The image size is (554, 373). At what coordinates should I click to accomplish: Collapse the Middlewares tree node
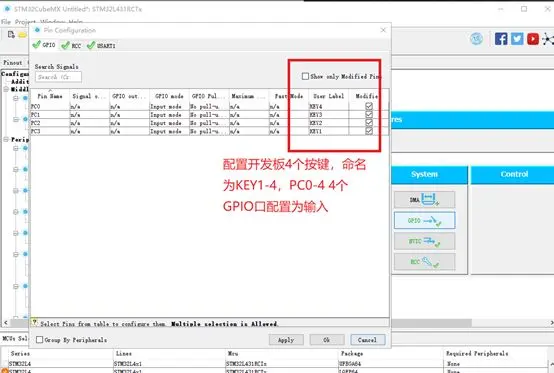(x=6, y=89)
